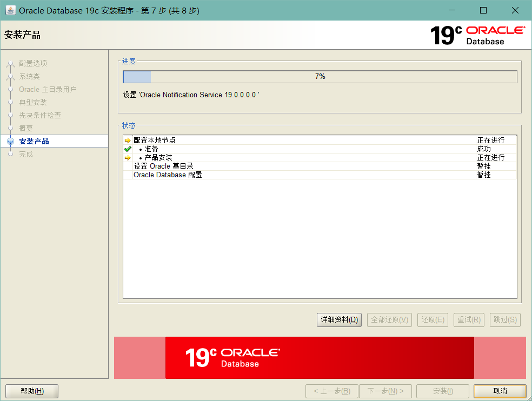532x401 pixels.
Task: Select 系统类 step in sidebar
Action: pos(29,76)
